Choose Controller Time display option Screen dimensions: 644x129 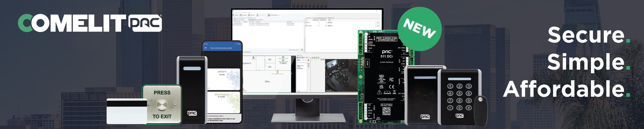pos(252,20)
